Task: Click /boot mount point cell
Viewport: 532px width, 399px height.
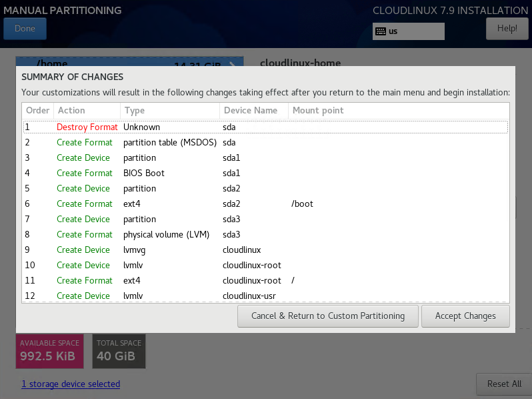Action: point(302,204)
